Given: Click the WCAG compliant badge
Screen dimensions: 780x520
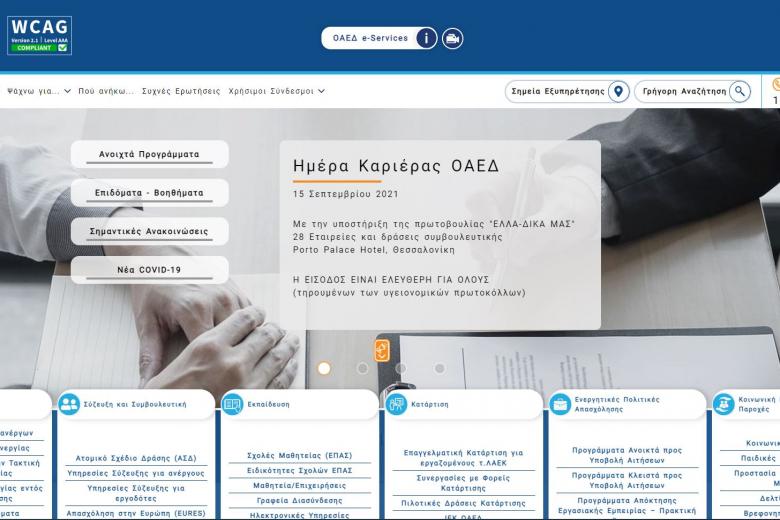Looking at the screenshot, I should [39, 35].
